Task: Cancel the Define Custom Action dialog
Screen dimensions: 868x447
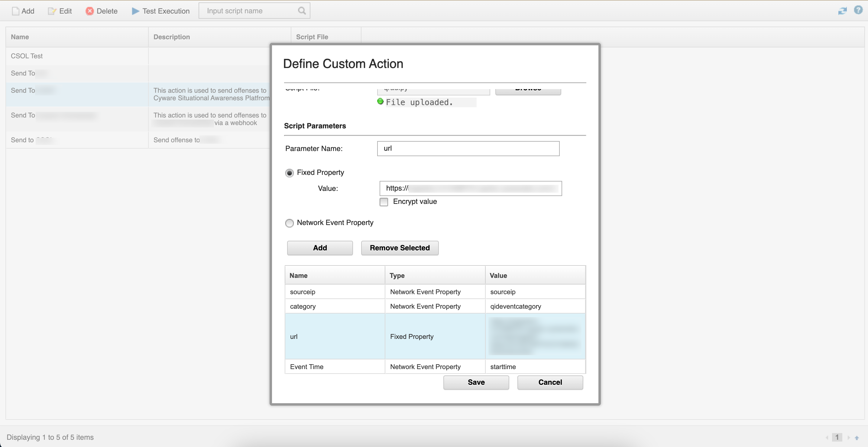Action: coord(550,382)
